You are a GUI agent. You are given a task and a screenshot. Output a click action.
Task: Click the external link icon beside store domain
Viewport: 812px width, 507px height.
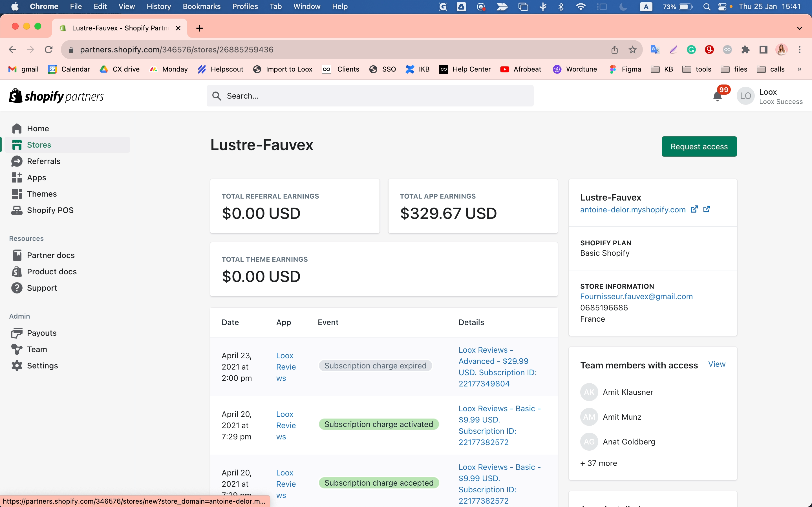[694, 209]
